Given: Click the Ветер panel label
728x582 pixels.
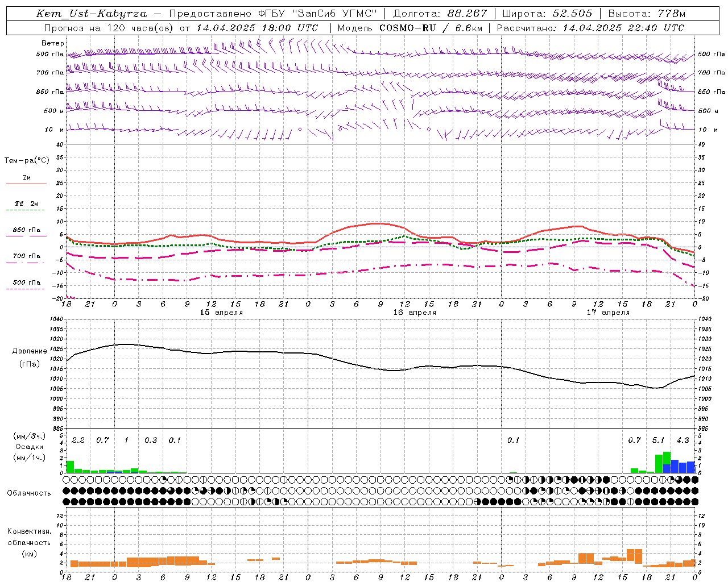Looking at the screenshot, I should (53, 43).
